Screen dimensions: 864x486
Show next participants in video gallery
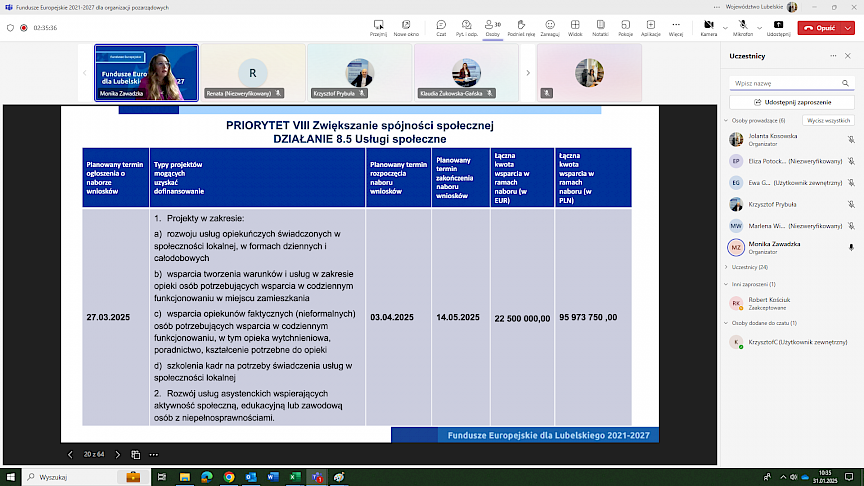[x=528, y=73]
